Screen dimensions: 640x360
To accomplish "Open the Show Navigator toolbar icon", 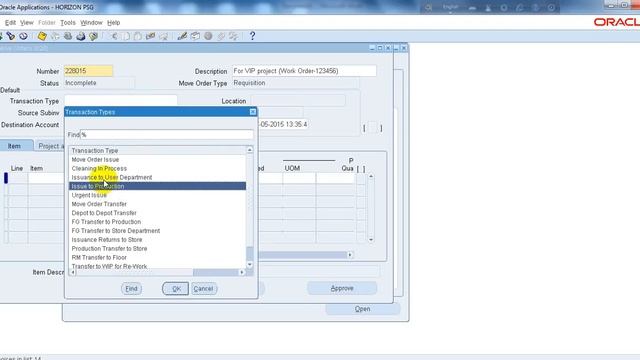I will pos(23,36).
